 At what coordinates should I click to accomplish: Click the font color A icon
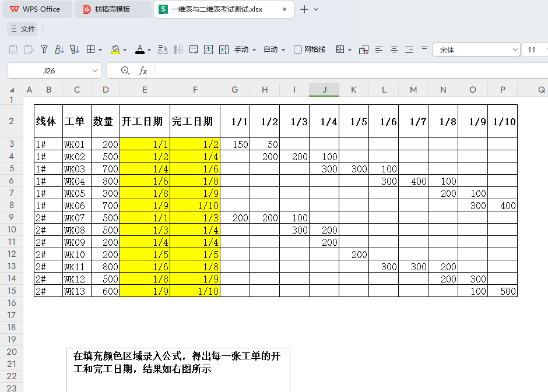140,50
